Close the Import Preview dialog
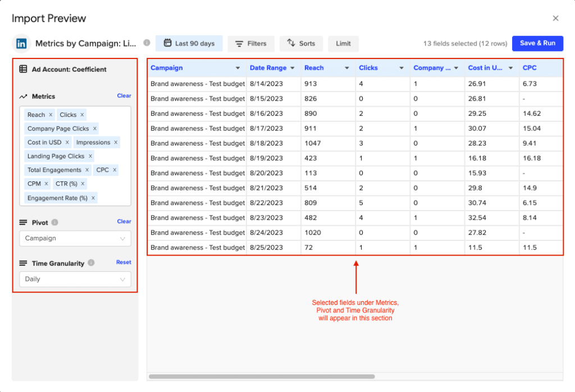This screenshot has height=392, width=575. pos(555,19)
